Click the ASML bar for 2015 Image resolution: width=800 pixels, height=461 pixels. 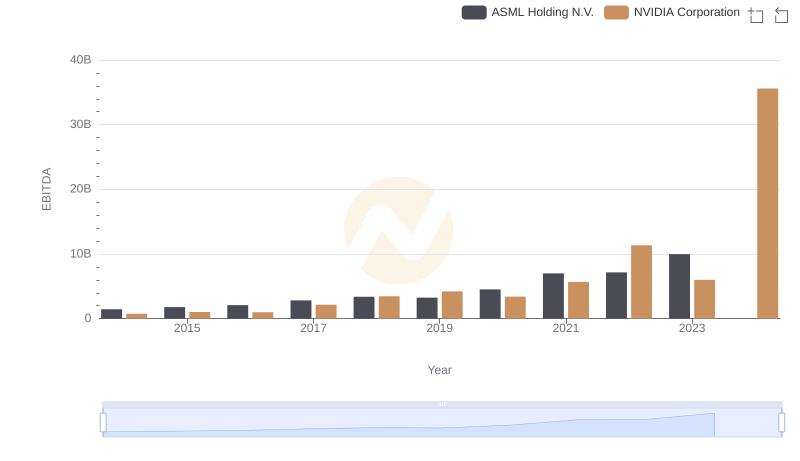174,313
